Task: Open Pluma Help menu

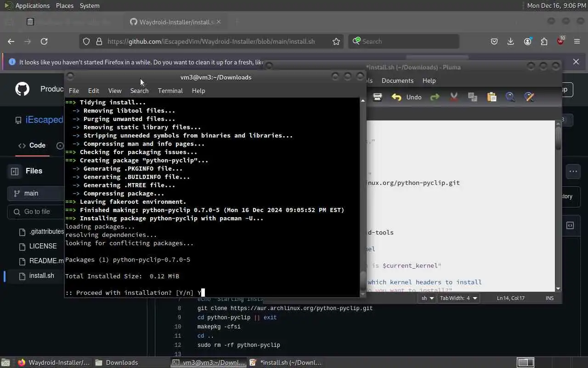Action: 429,80
